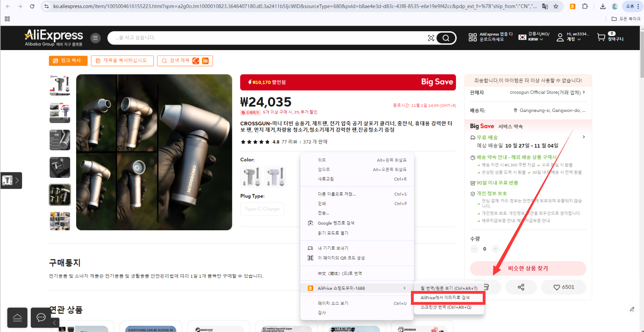
Task: Open the browser downloads icon
Action: pos(603,6)
